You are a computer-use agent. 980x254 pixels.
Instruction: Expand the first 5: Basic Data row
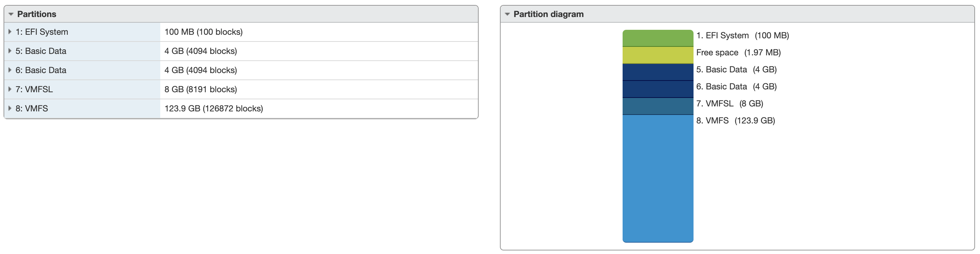pos(10,51)
